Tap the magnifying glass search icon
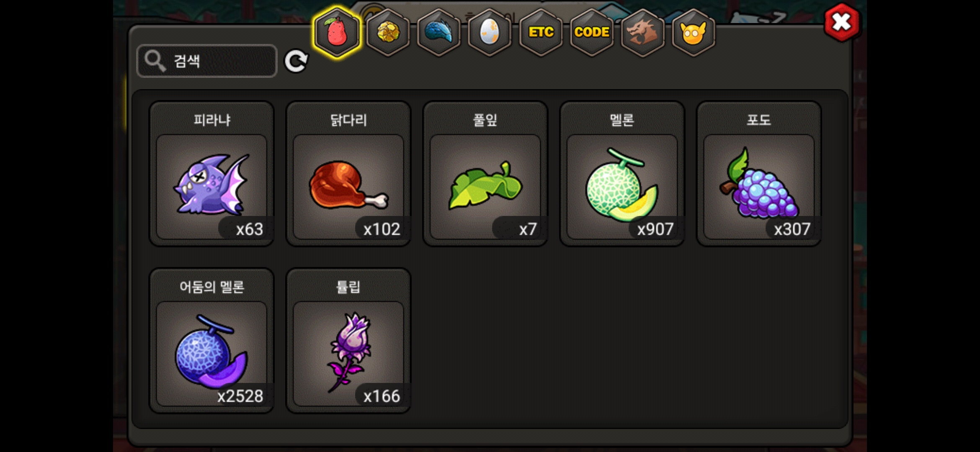Image resolution: width=980 pixels, height=452 pixels. pos(155,61)
